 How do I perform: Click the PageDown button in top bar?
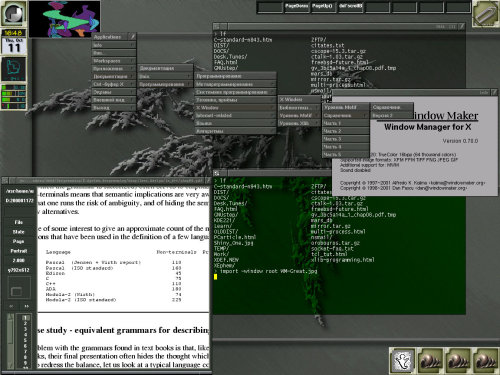(296, 7)
